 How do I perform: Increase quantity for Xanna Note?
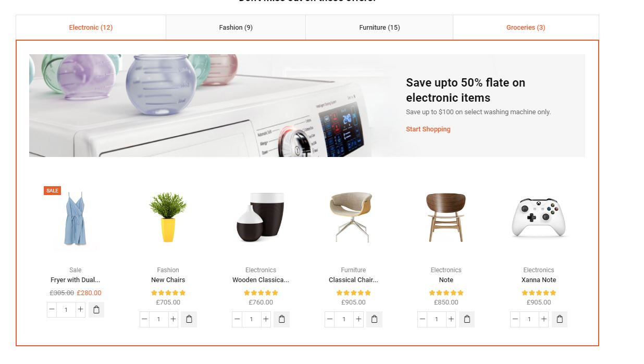tap(543, 319)
